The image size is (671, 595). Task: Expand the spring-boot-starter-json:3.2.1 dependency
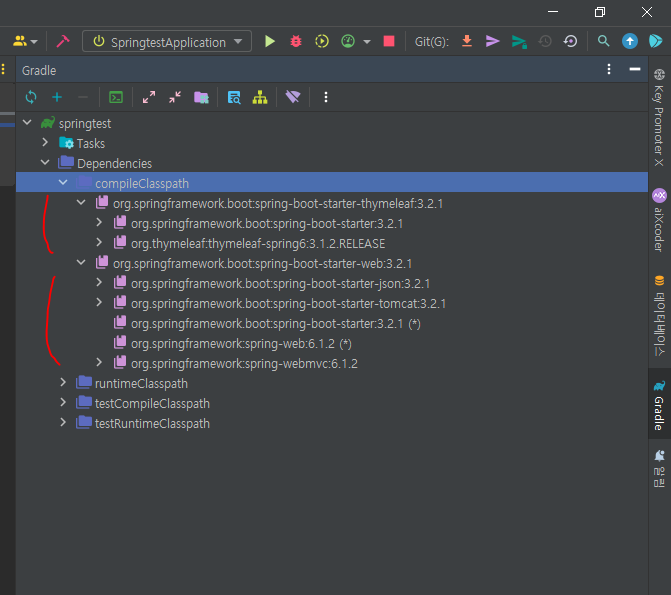point(99,282)
